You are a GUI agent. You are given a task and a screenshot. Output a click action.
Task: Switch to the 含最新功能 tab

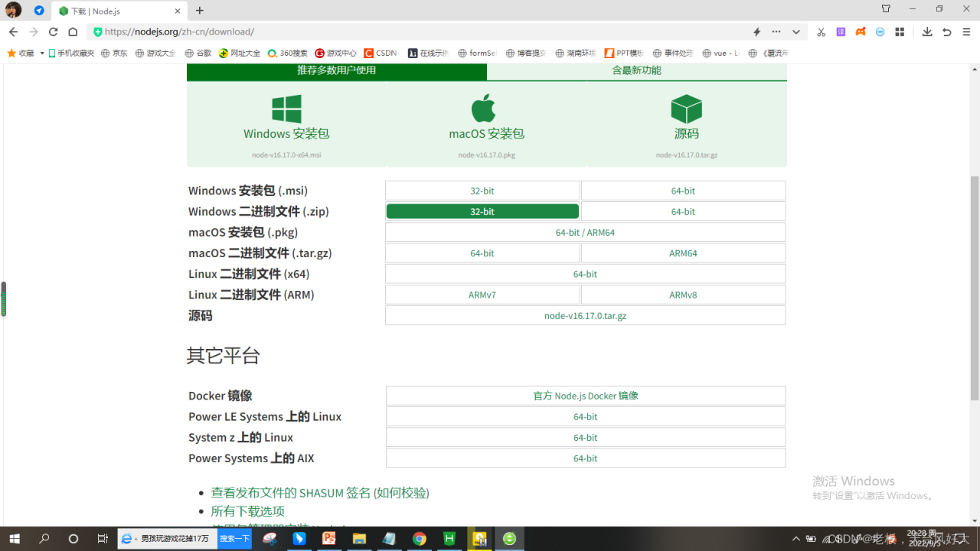pos(636,70)
